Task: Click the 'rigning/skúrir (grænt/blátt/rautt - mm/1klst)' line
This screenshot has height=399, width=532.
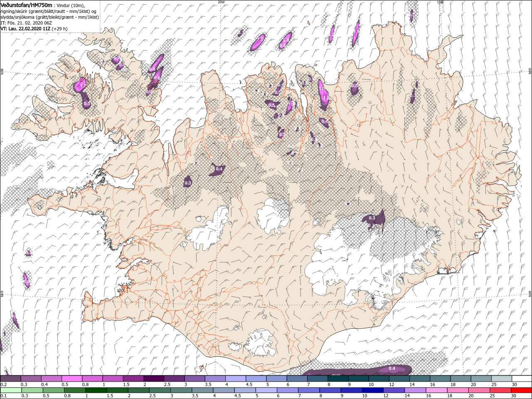Action: (47, 11)
